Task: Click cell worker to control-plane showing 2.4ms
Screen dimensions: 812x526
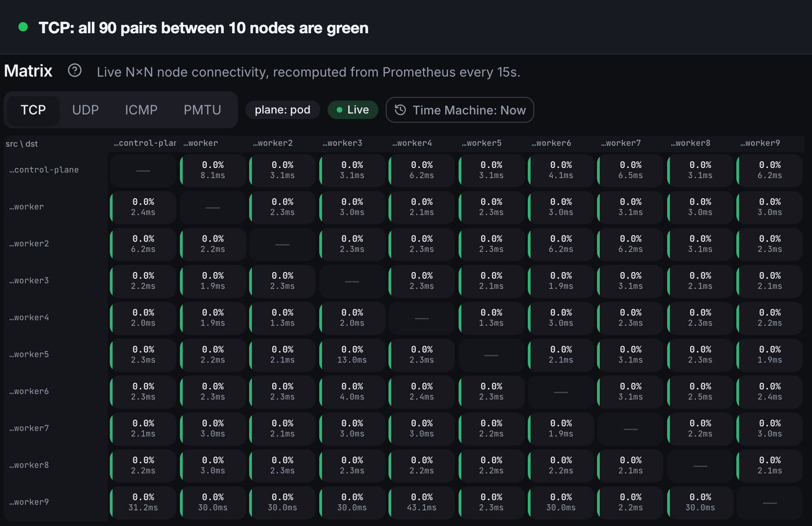Action: coord(143,207)
